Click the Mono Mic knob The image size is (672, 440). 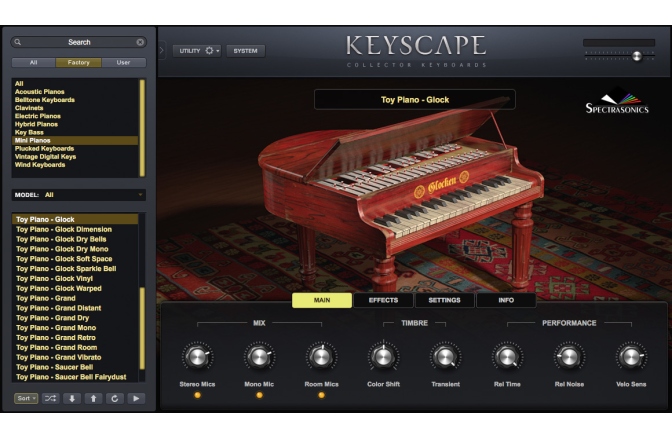(259, 356)
